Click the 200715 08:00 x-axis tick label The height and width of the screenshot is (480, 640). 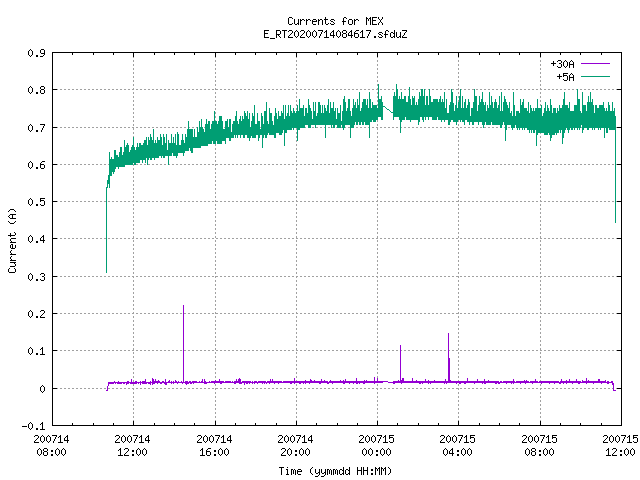[x=539, y=445]
